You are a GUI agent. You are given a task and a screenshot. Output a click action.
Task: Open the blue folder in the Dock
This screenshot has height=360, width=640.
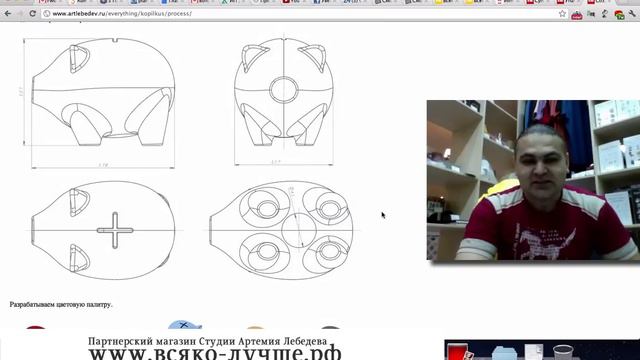click(x=504, y=353)
